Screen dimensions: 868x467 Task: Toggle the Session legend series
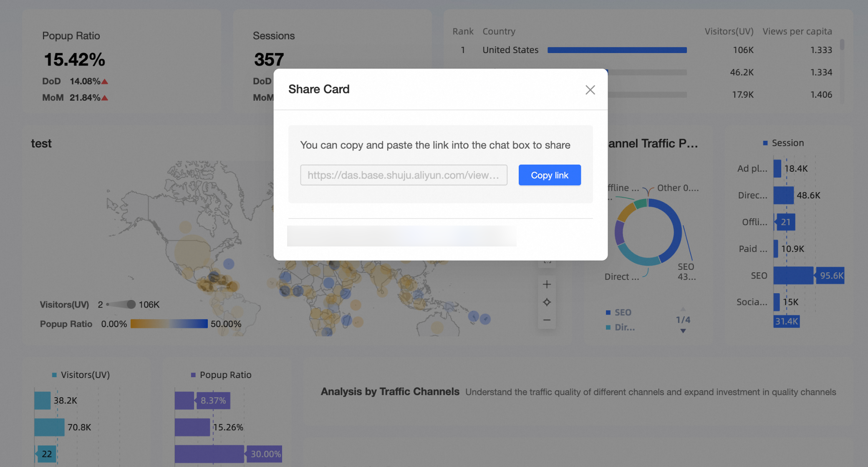tap(783, 143)
